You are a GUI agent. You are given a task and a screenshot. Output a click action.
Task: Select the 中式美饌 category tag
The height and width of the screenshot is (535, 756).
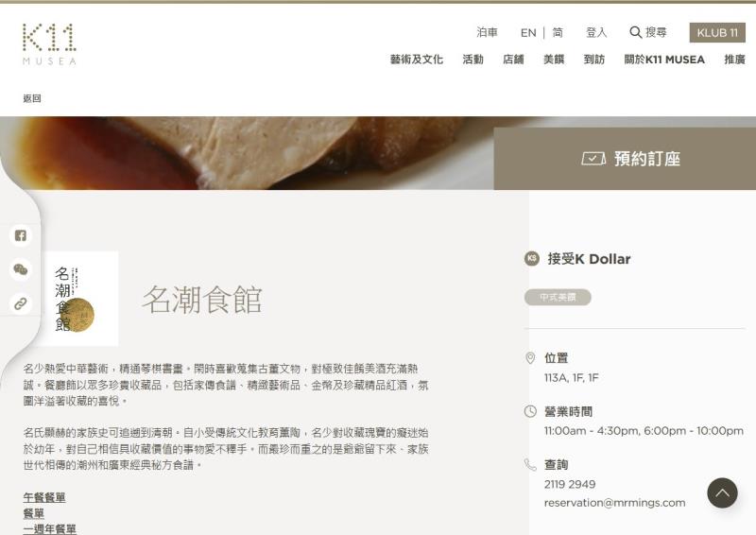558,297
